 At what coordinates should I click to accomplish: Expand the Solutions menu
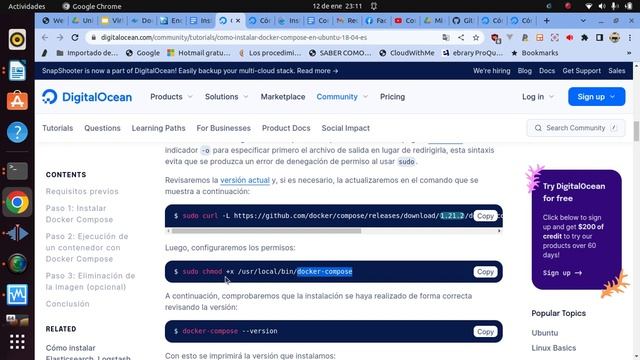[226, 97]
